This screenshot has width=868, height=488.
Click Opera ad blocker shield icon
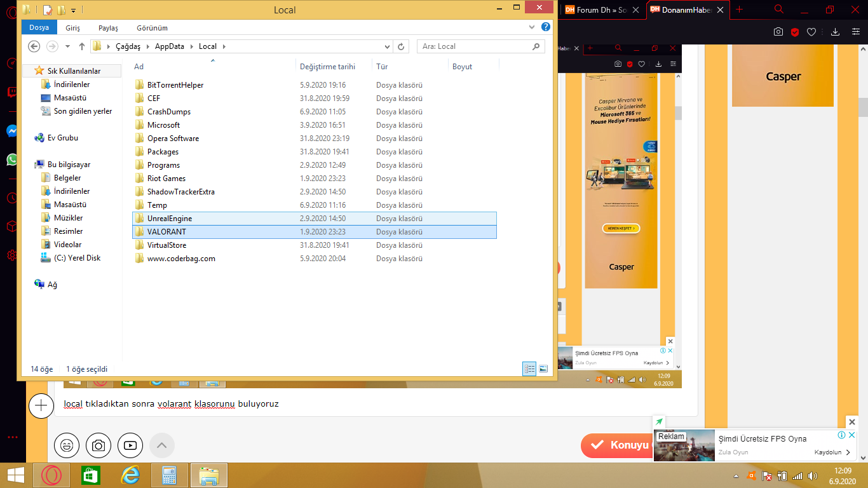pos(794,32)
